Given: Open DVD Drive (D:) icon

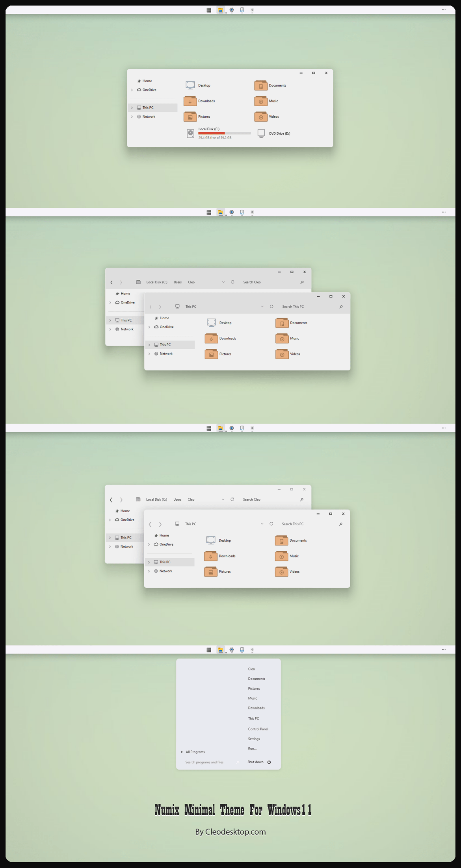Looking at the screenshot, I should [261, 133].
